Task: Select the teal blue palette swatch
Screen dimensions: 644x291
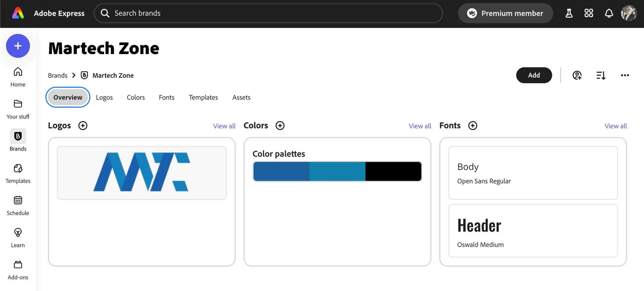Action: 337,171
